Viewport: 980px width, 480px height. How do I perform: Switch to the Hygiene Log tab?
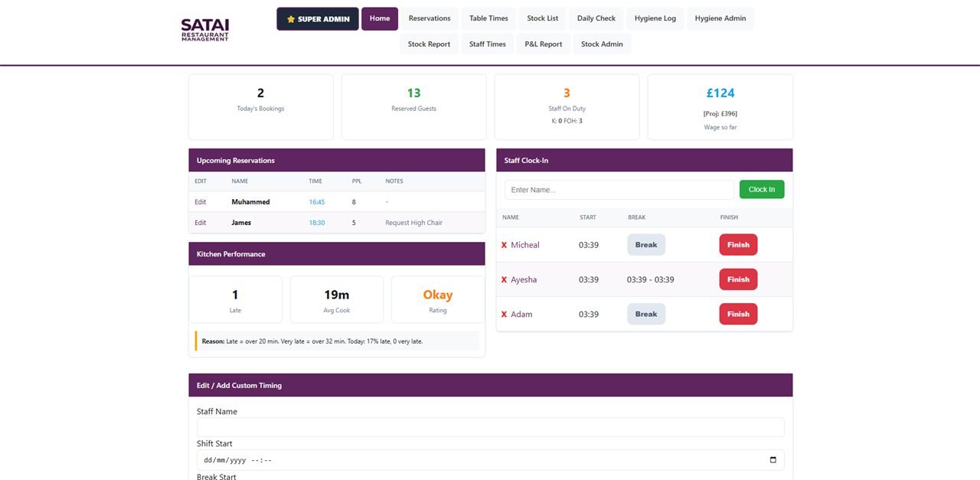(x=655, y=18)
